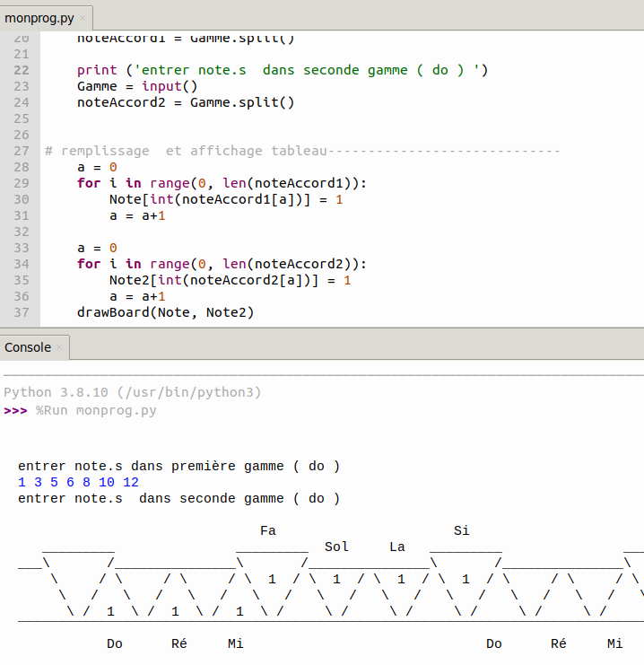This screenshot has height=665, width=644.
Task: Close the Console panel tab
Action: [60, 348]
